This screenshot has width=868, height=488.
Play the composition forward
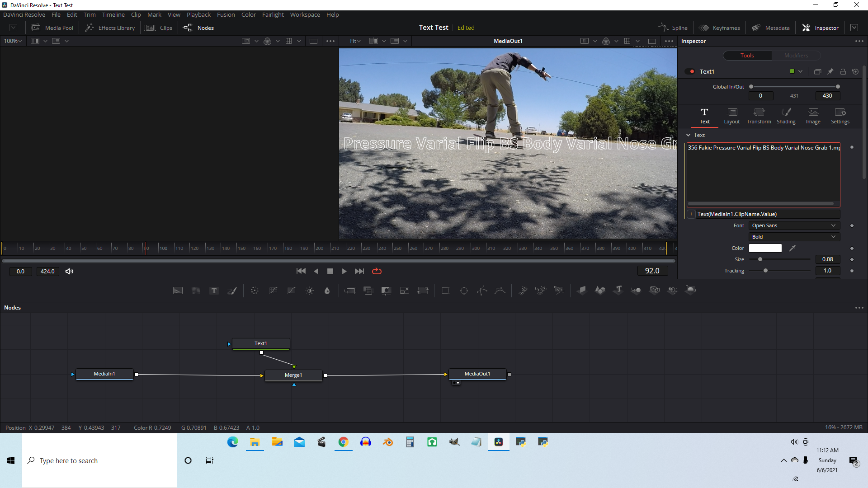[344, 271]
